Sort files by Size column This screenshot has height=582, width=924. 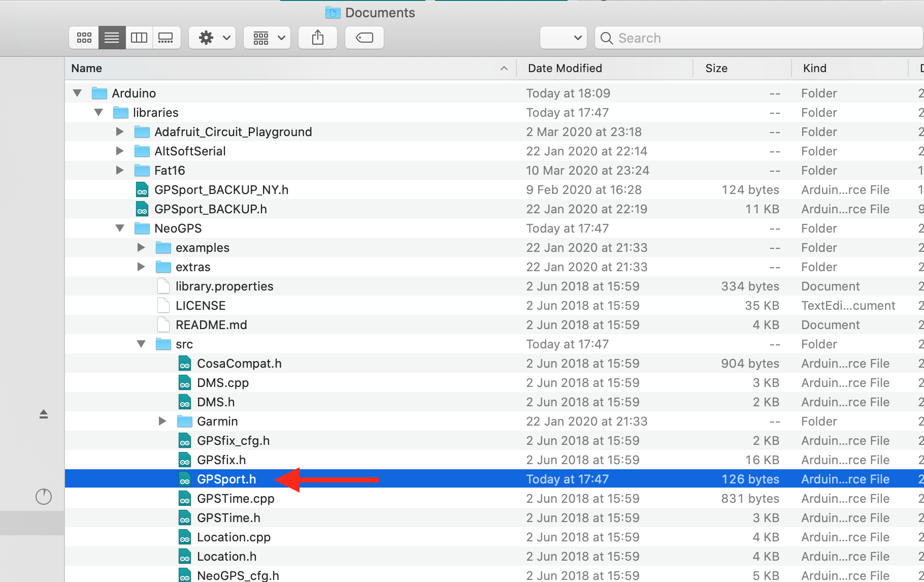[716, 69]
